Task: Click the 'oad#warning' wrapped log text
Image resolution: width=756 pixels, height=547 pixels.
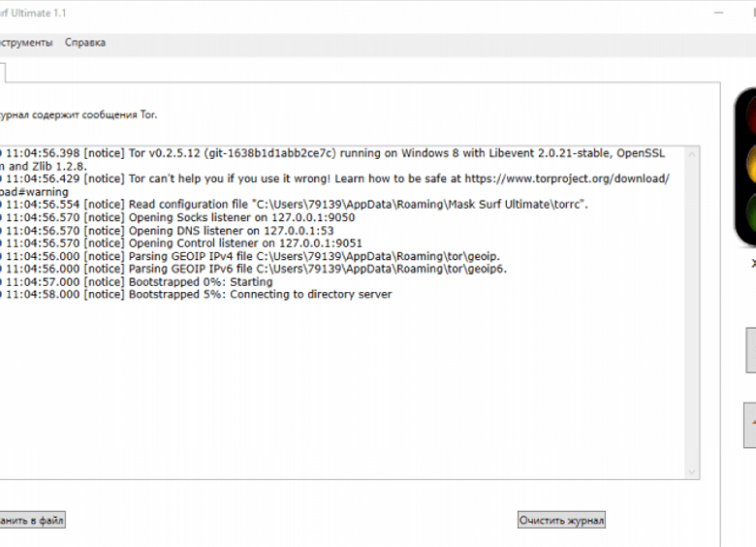Action: pos(34,192)
